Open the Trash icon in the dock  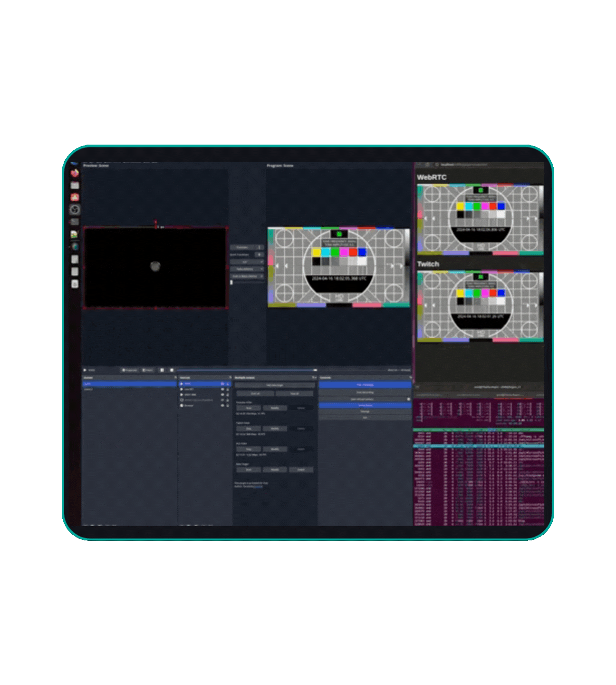click(75, 284)
